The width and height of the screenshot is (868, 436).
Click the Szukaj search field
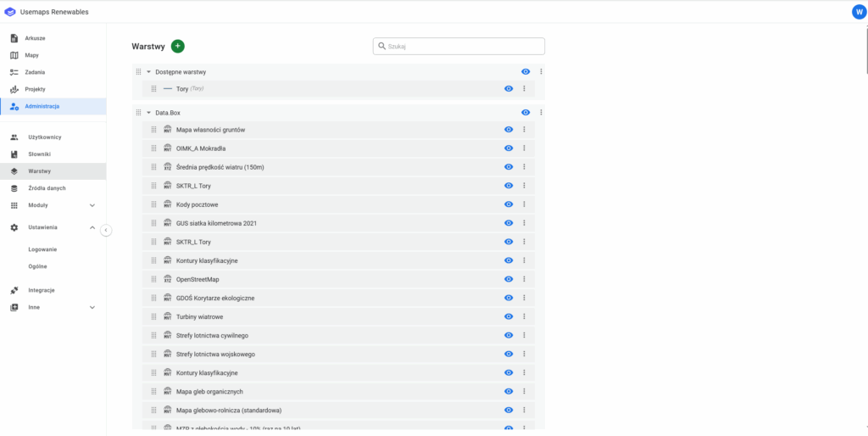(464, 47)
